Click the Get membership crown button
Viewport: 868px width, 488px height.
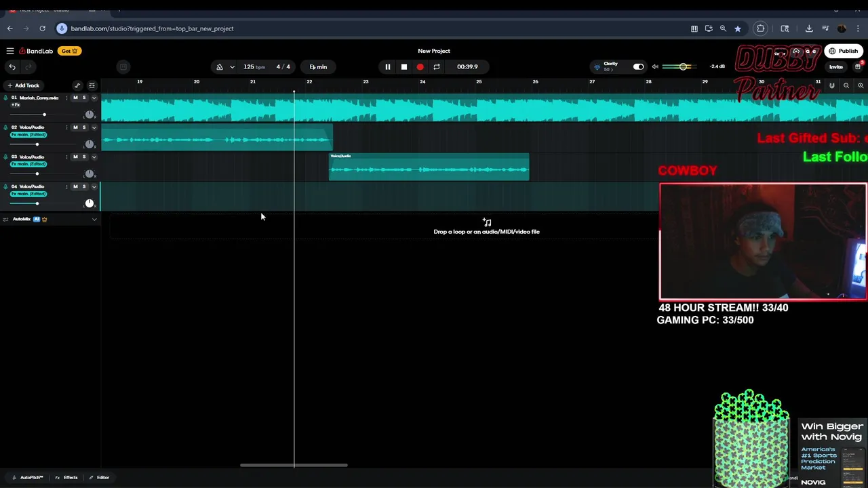coord(70,51)
